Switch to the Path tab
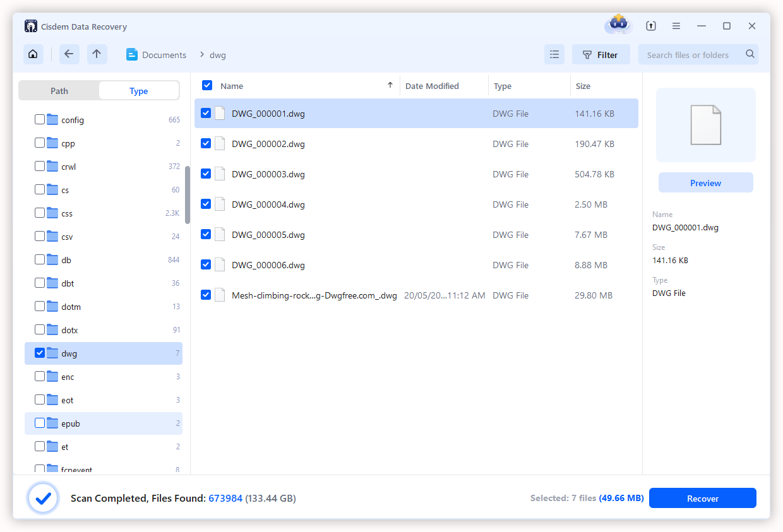The height and width of the screenshot is (532, 783). click(59, 90)
